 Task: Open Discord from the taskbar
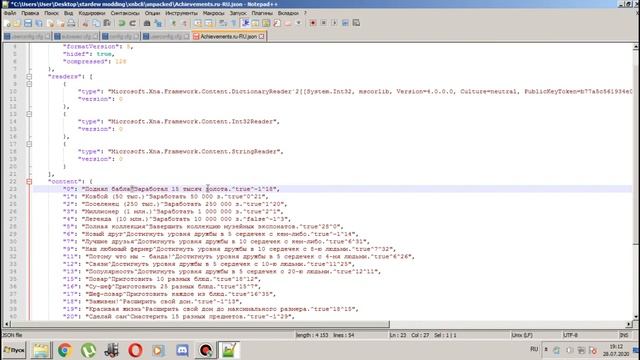pyautogui.click(x=182, y=350)
